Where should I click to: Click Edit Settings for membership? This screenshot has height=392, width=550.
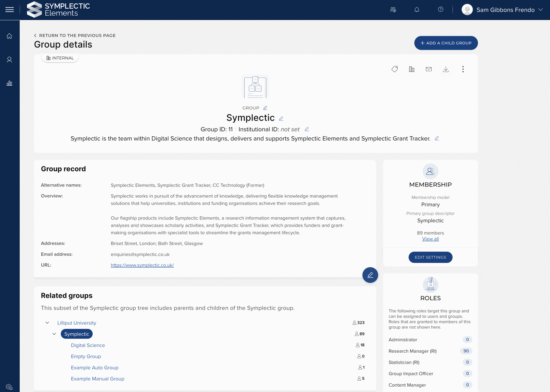coord(430,257)
